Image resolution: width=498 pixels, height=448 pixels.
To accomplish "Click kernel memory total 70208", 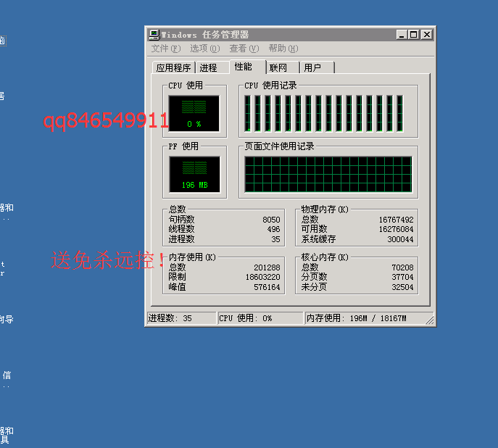I will coord(402,267).
